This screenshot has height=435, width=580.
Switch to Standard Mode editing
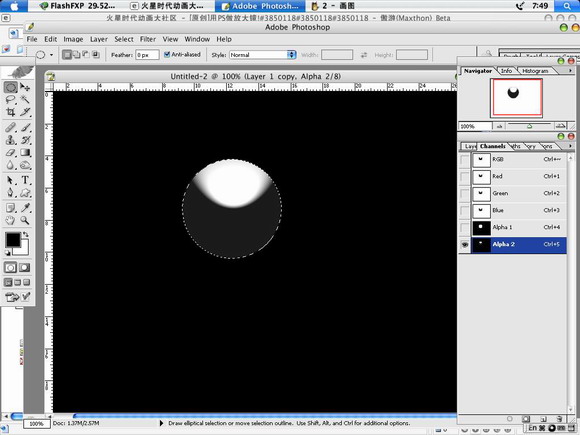pyautogui.click(x=10, y=267)
